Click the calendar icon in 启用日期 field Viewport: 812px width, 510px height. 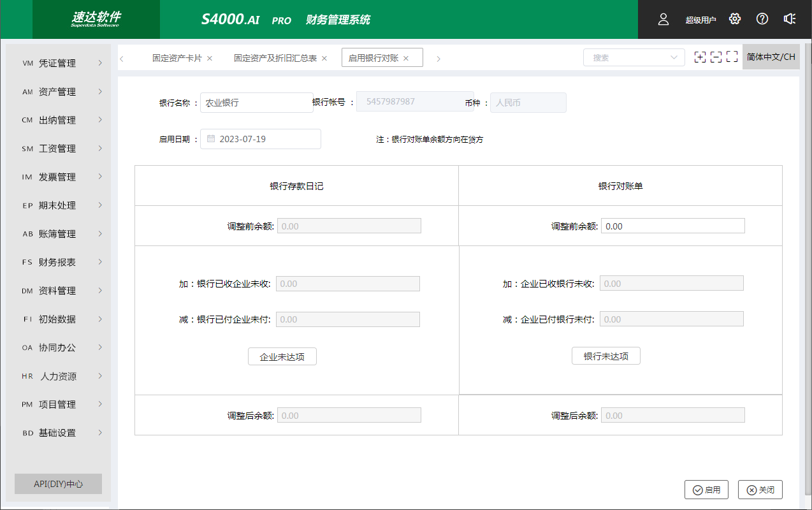point(211,139)
